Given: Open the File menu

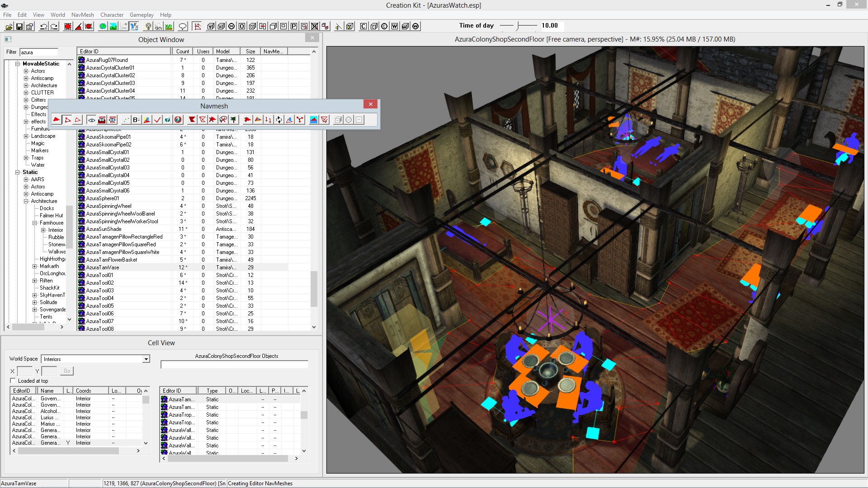Looking at the screenshot, I should (x=7, y=15).
